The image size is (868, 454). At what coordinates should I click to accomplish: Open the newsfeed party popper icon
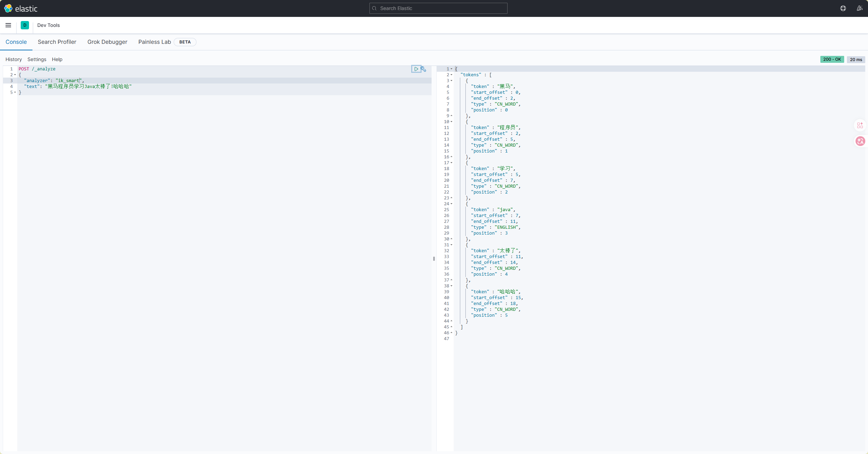pyautogui.click(x=859, y=8)
